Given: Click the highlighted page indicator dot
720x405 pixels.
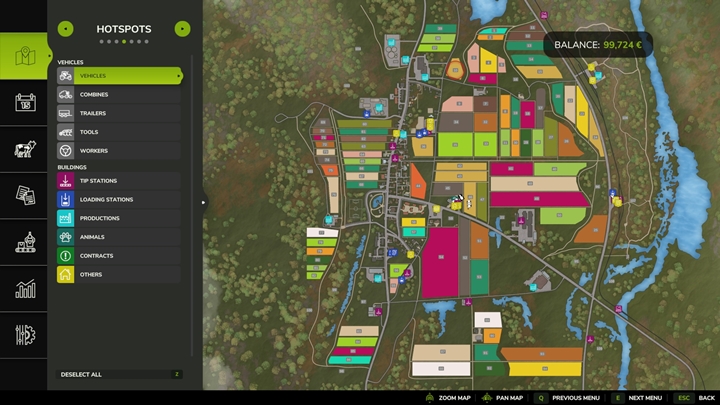Looking at the screenshot, I should click(124, 42).
